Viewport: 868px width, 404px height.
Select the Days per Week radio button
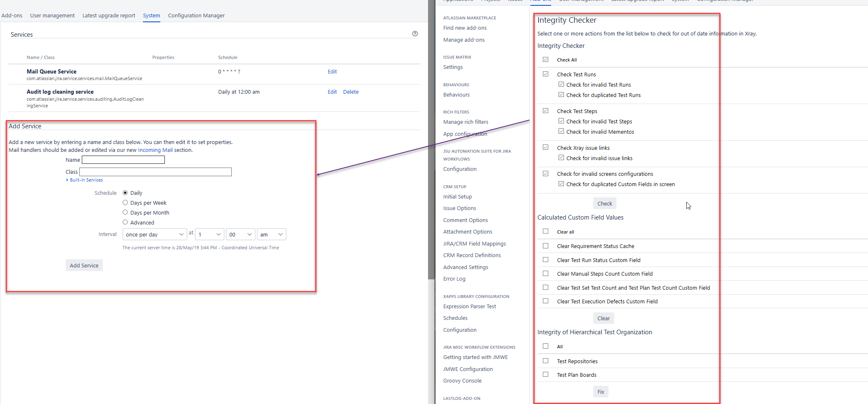point(125,203)
